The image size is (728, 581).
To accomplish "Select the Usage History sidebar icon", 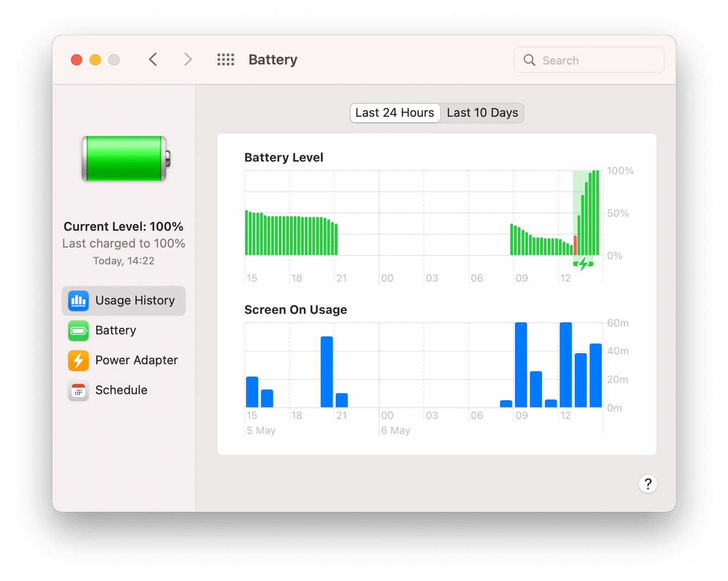I will tap(78, 301).
